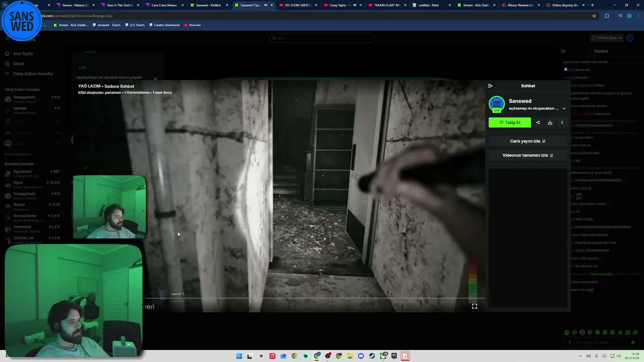Screen dimensions: 644x362
Task: Switch to the EFE SHOW S3B10 tab
Action: coord(297,5)
